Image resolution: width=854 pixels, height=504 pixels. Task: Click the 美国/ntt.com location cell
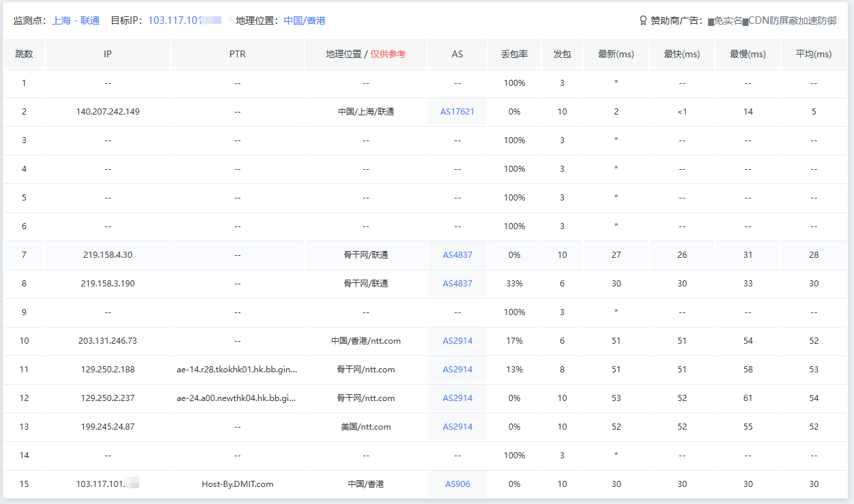366,427
